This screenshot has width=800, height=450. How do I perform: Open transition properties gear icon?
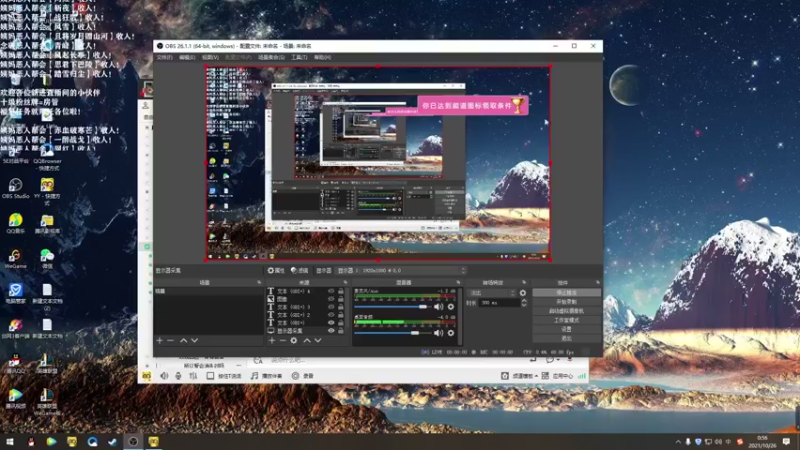pyautogui.click(x=522, y=293)
